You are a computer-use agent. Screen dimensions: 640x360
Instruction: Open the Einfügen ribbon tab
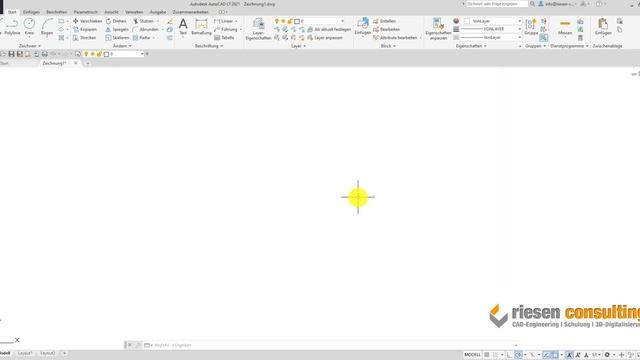pyautogui.click(x=31, y=12)
